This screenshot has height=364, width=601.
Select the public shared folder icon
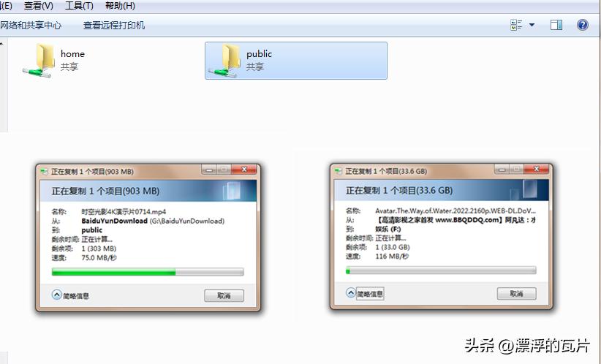pos(224,61)
